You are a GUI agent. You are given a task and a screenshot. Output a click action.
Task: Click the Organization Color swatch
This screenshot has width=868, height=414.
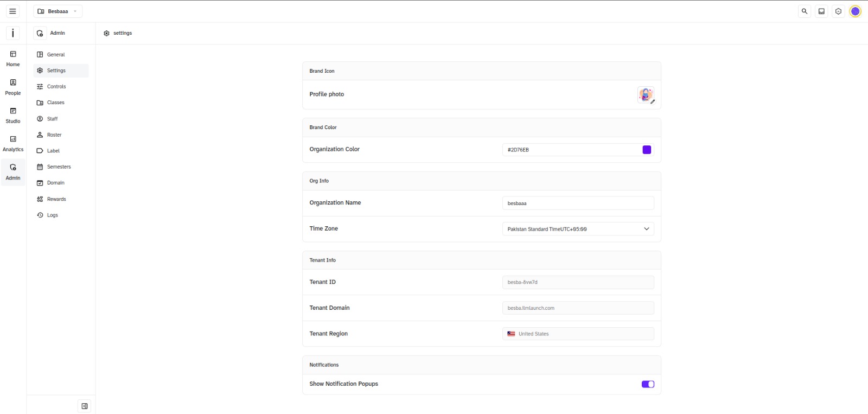[x=647, y=150]
